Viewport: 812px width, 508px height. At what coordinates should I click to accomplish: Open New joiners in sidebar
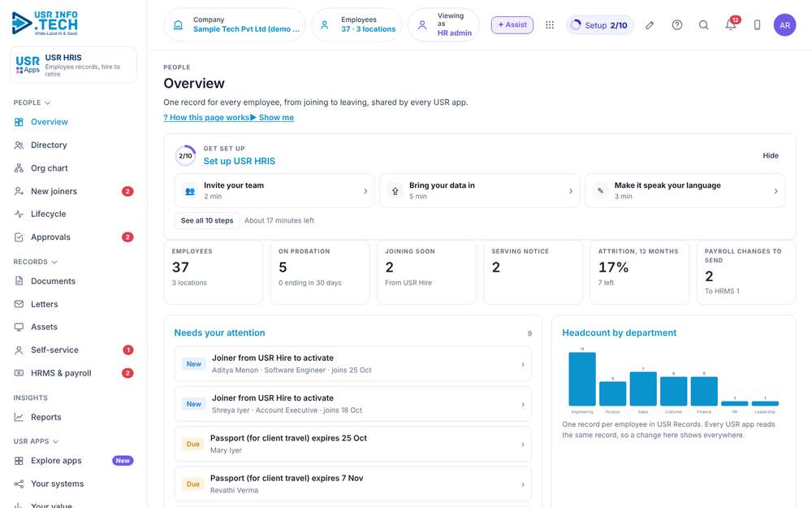click(x=74, y=191)
